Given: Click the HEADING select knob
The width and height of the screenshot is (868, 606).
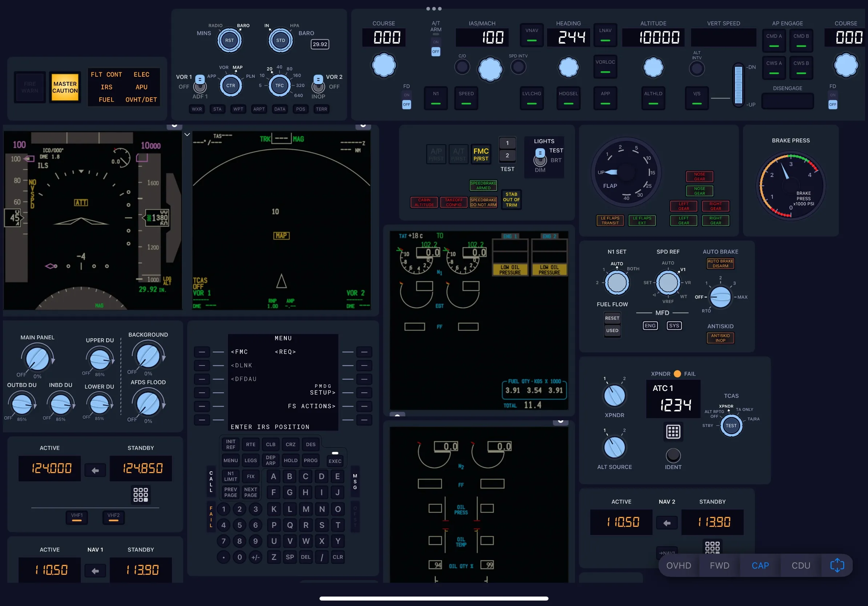Looking at the screenshot, I should point(568,67).
